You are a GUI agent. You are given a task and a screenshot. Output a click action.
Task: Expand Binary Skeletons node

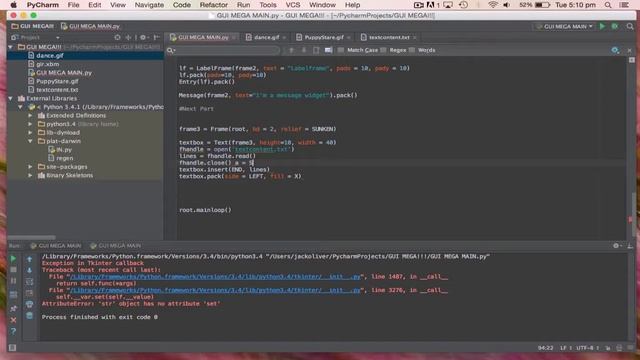(30, 176)
